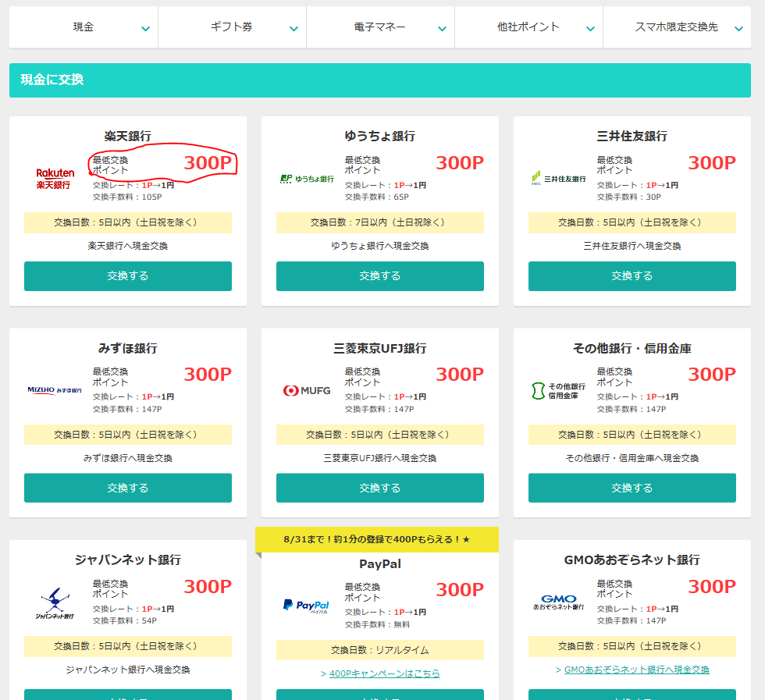Expand the 電子マネー category dropdown

(x=380, y=27)
